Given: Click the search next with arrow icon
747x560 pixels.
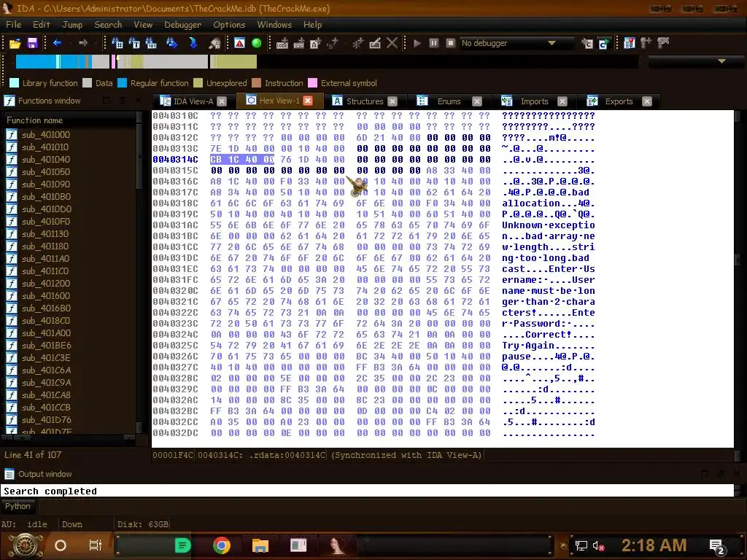Looking at the screenshot, I should pyautogui.click(x=172, y=43).
